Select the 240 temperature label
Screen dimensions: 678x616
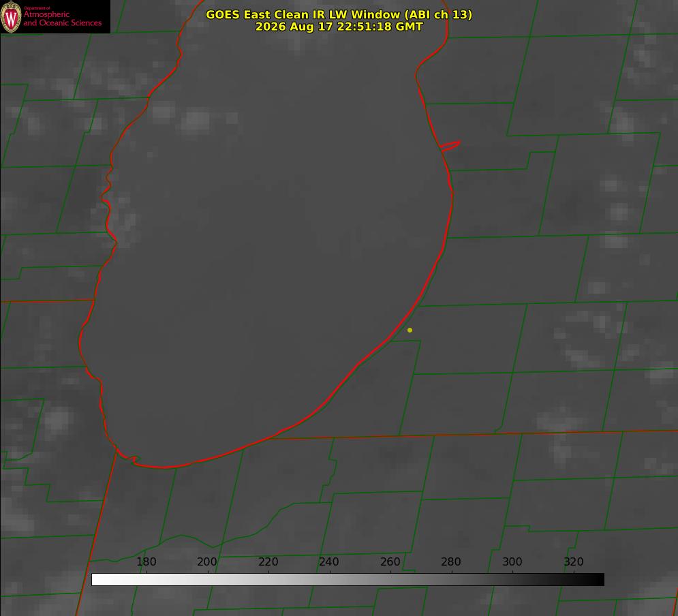pos(328,561)
